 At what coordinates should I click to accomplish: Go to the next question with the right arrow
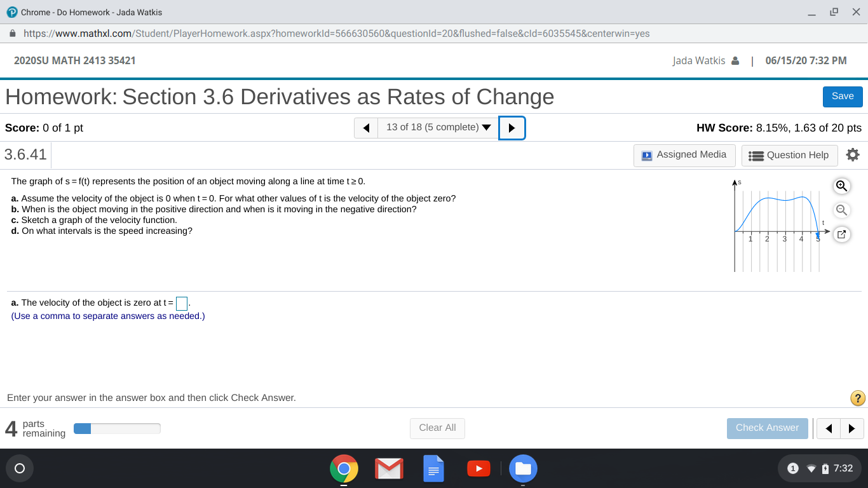point(512,127)
